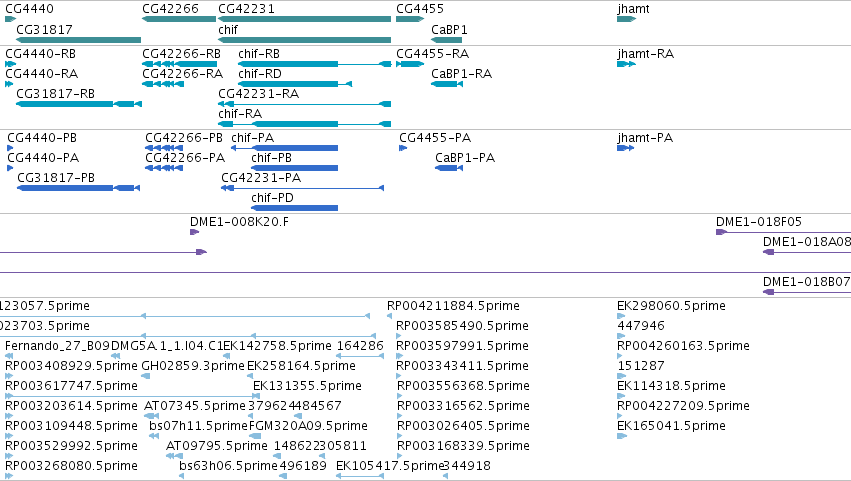Screen dimensions: 851x481
Task: Click EST bs07h11.5prime
Action: tap(199, 426)
